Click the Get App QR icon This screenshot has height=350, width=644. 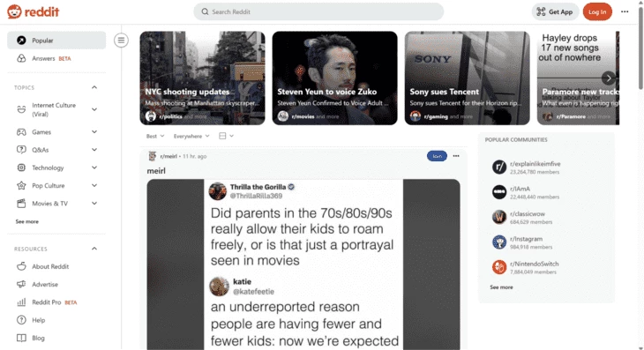click(x=542, y=11)
